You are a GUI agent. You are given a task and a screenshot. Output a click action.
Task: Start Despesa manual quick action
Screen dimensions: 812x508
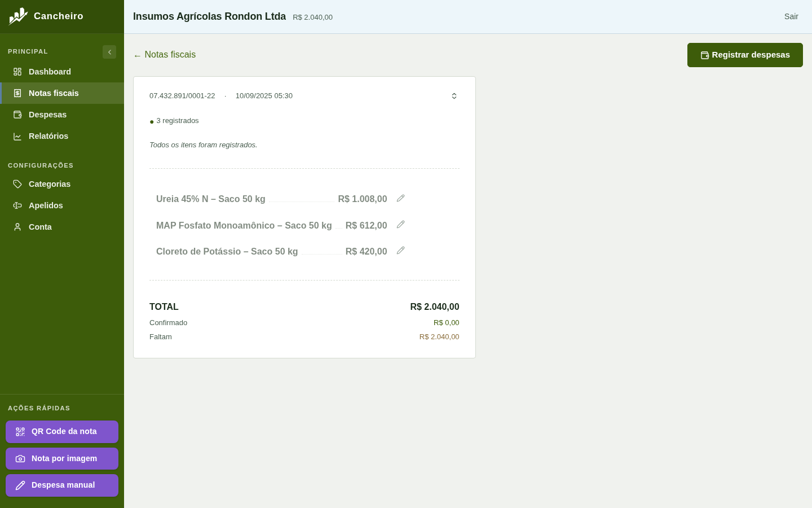click(62, 485)
